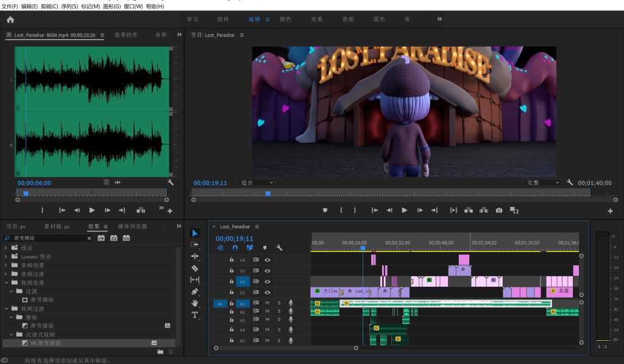Select the Type tool
624x364 pixels.
(194, 315)
